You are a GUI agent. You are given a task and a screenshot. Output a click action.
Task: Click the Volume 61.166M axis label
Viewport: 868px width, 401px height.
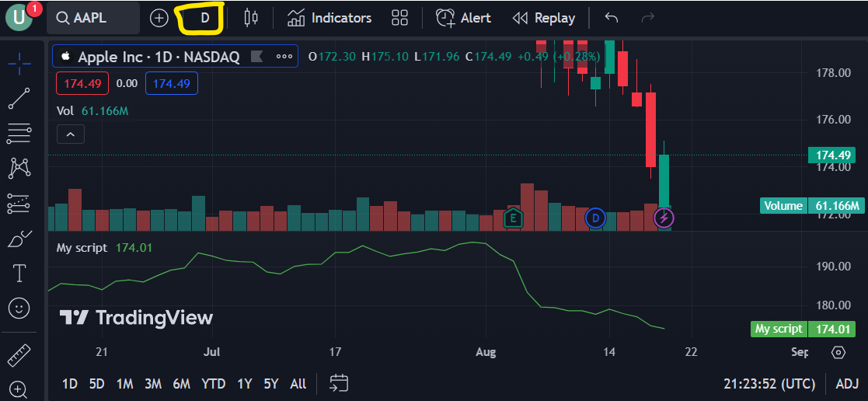pyautogui.click(x=811, y=206)
